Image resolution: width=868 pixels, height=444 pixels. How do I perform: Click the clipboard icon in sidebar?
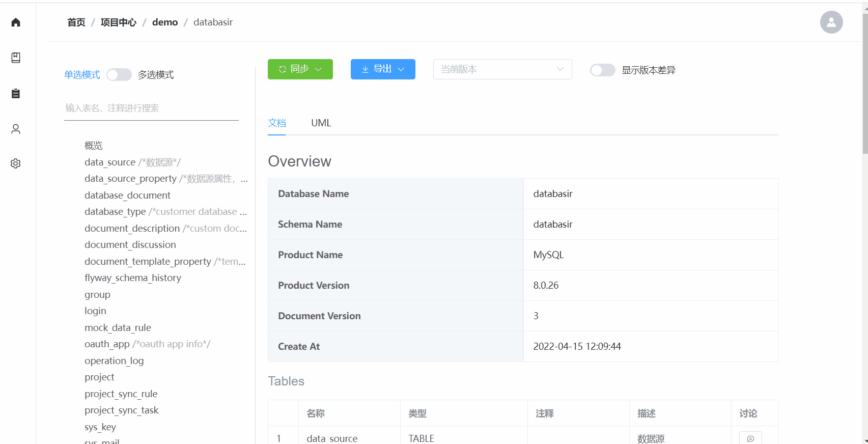16,93
